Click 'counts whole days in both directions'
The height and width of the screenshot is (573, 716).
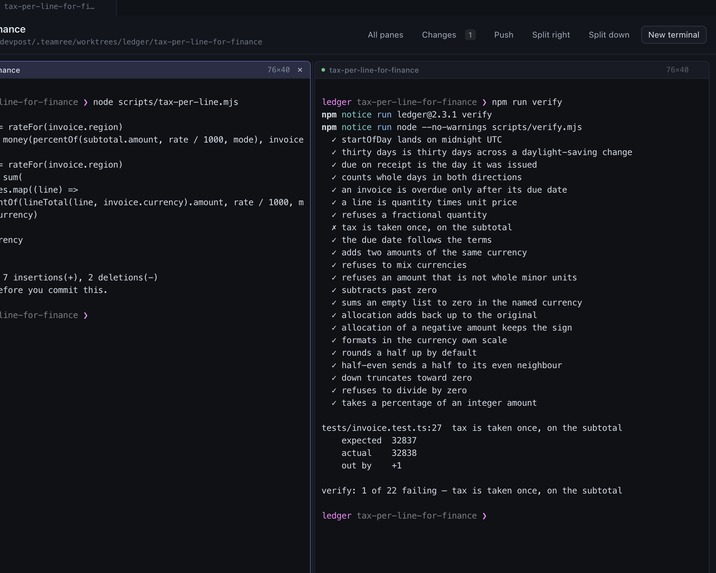[x=426, y=177]
